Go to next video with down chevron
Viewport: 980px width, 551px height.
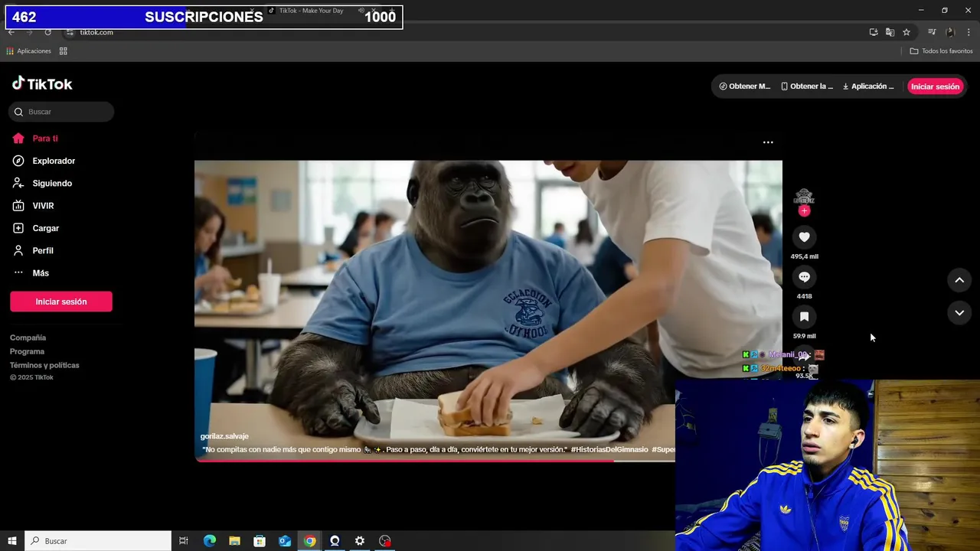pyautogui.click(x=959, y=313)
